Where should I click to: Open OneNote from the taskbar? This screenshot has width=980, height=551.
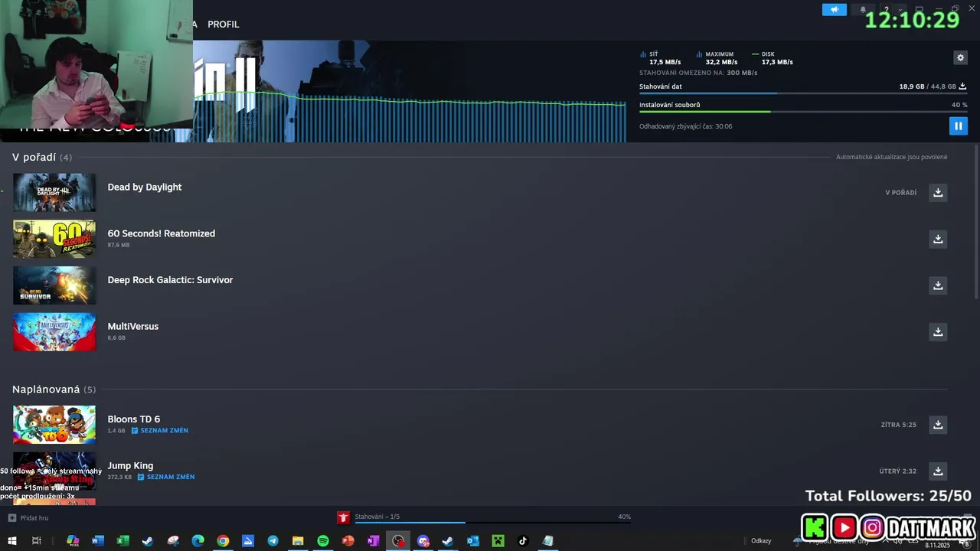coord(373,541)
